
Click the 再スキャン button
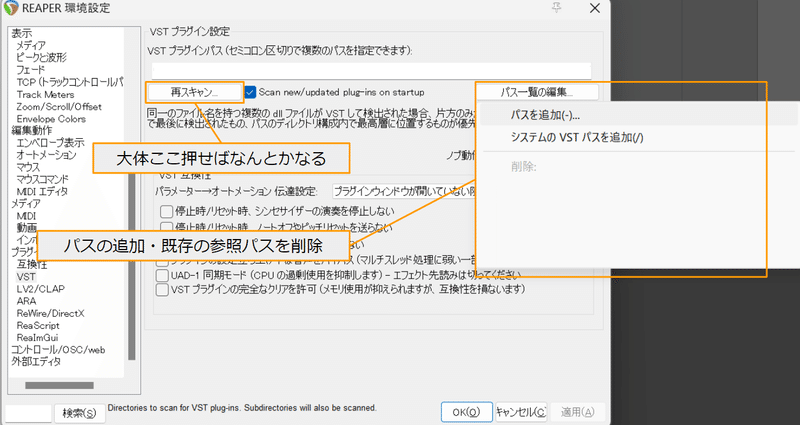click(x=194, y=92)
